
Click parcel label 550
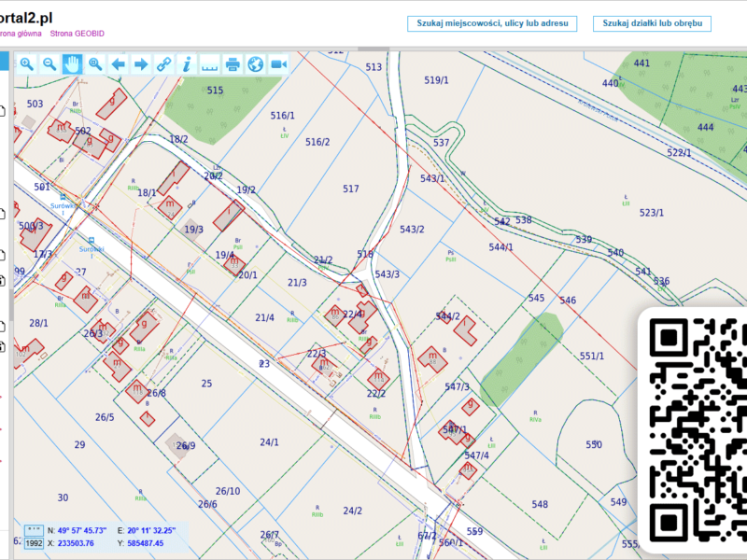594,445
